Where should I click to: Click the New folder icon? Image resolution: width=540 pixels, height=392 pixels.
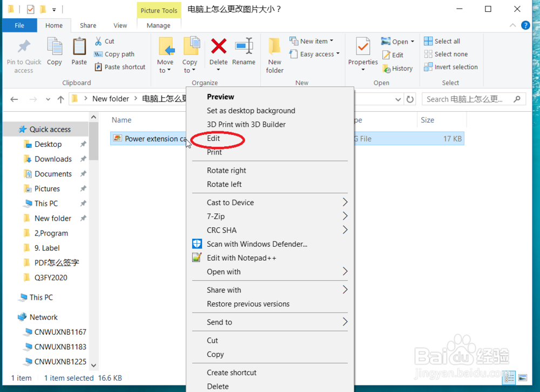coord(274,46)
